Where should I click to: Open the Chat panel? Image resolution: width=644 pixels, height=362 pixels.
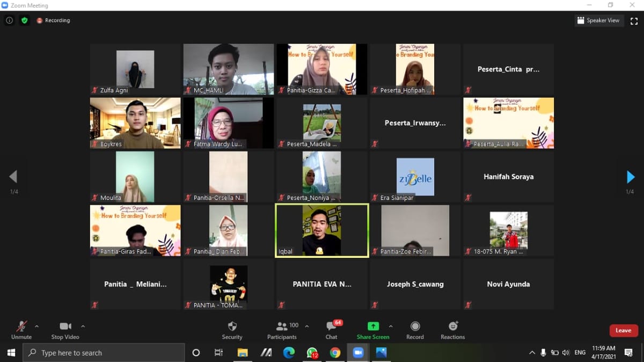(331, 327)
